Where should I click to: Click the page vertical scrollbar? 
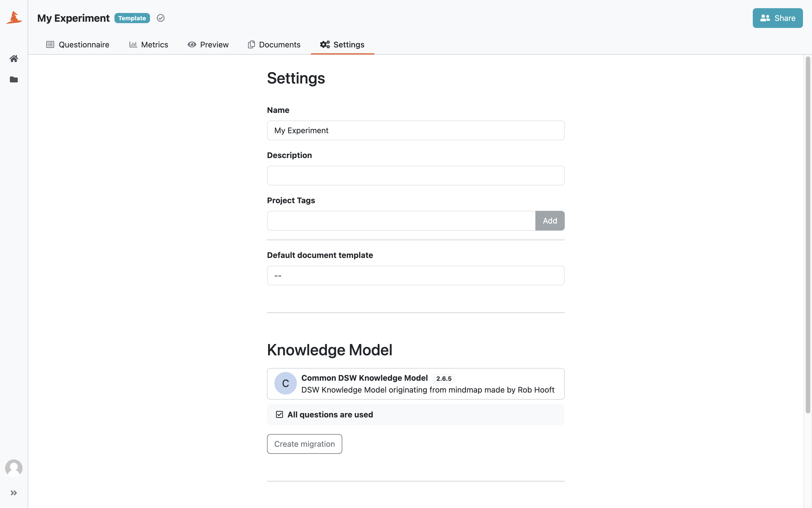pos(808,235)
